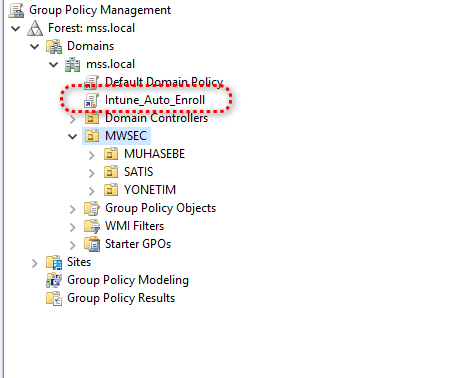Collapse the Domains node

35,46
